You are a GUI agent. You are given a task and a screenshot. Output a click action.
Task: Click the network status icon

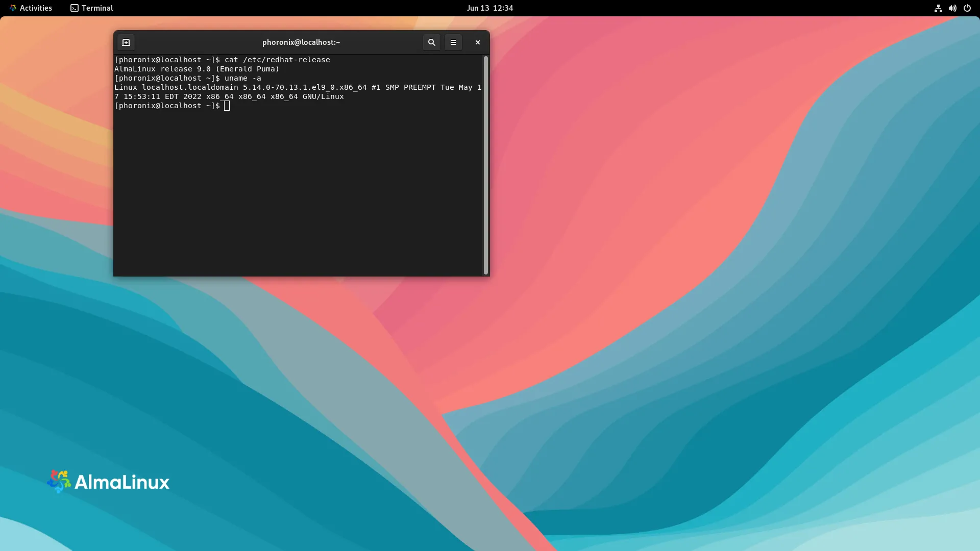[x=938, y=8]
